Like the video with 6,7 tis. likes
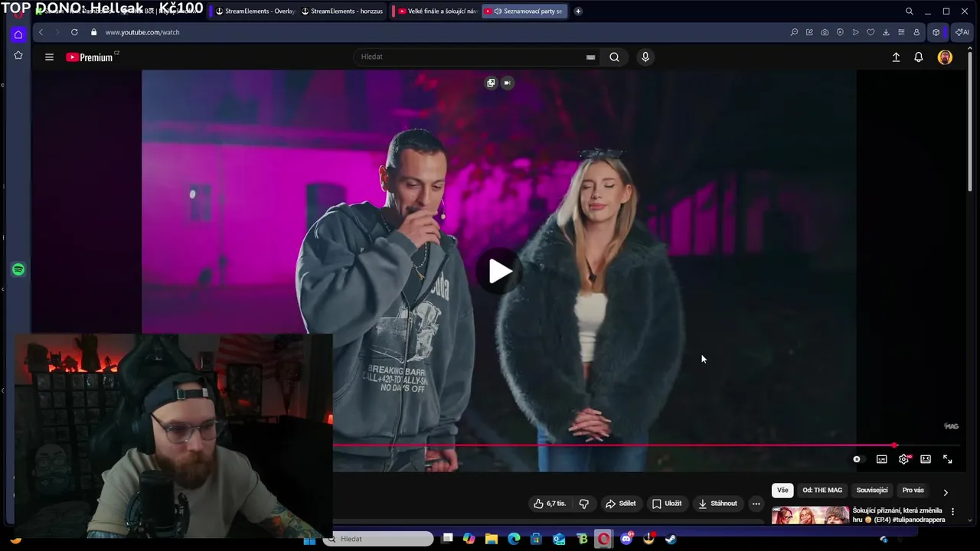980x551 pixels. click(550, 504)
